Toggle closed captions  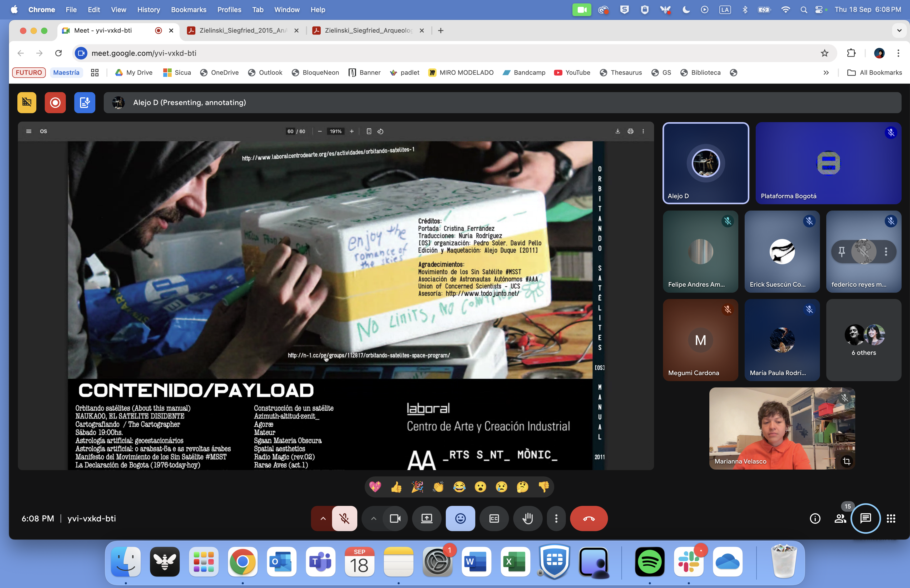click(494, 518)
